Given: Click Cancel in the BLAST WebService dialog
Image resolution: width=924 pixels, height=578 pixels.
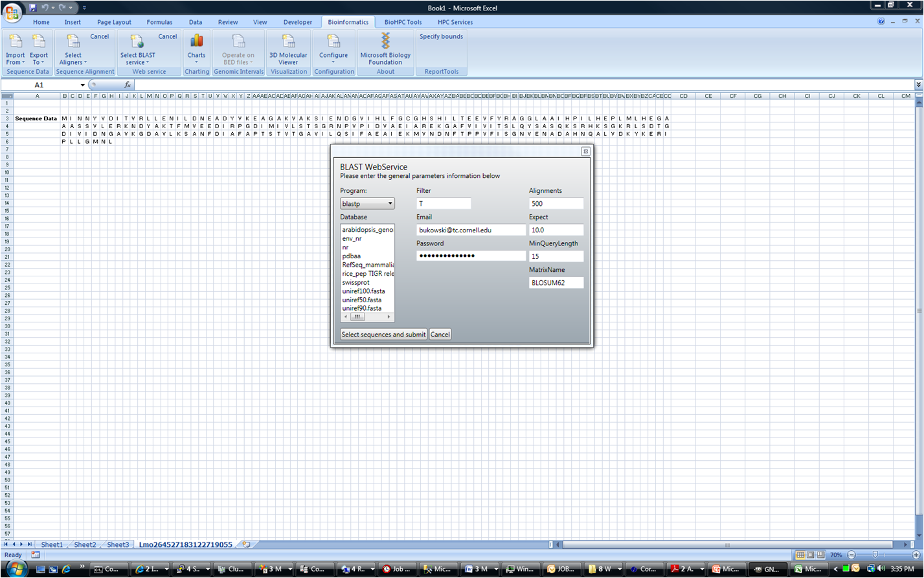Looking at the screenshot, I should (x=440, y=335).
